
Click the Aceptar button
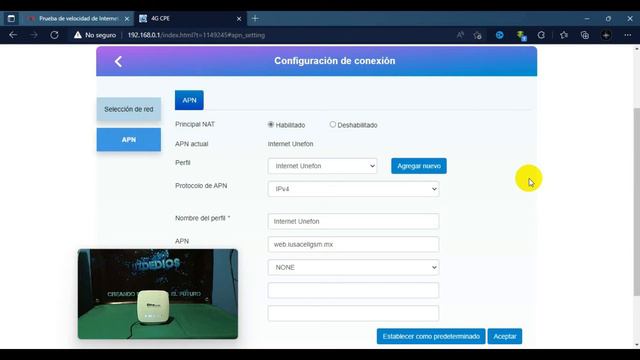[x=505, y=336]
